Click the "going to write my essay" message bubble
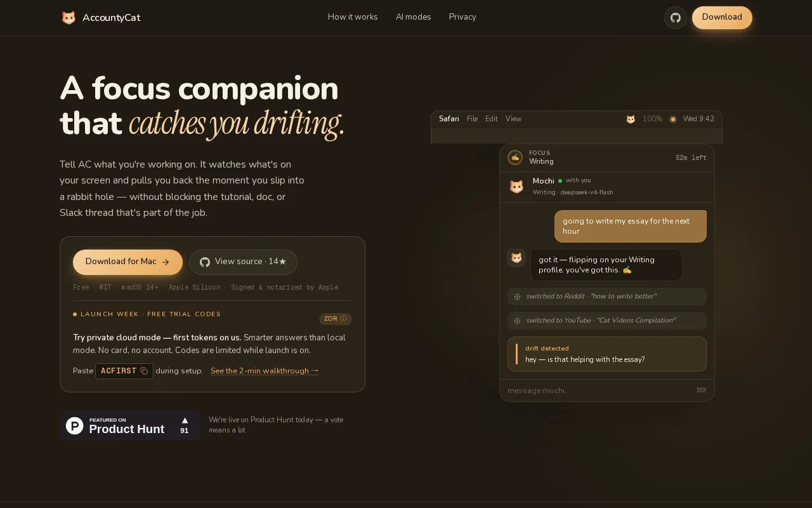 tap(631, 226)
